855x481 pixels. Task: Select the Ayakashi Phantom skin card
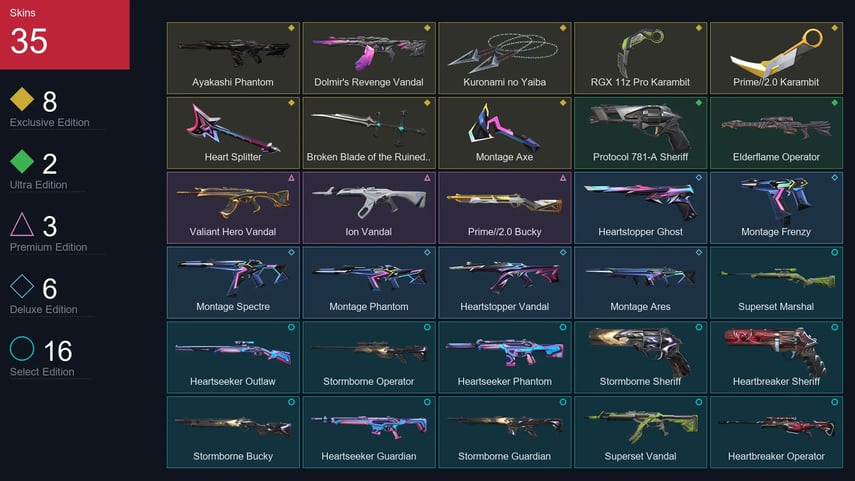tap(233, 58)
